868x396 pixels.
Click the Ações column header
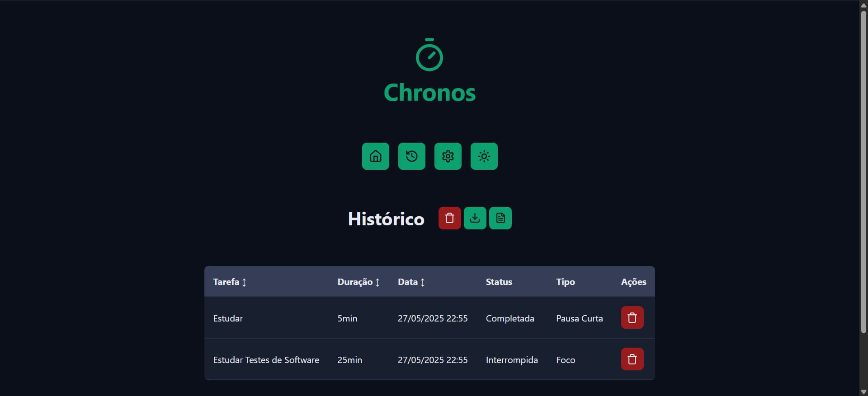click(x=633, y=282)
